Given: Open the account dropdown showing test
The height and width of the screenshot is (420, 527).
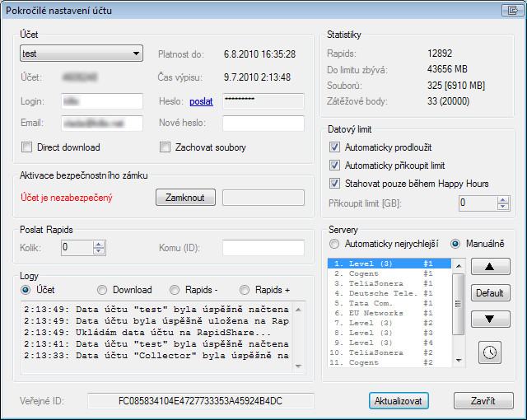Looking at the screenshot, I should tap(82, 54).
